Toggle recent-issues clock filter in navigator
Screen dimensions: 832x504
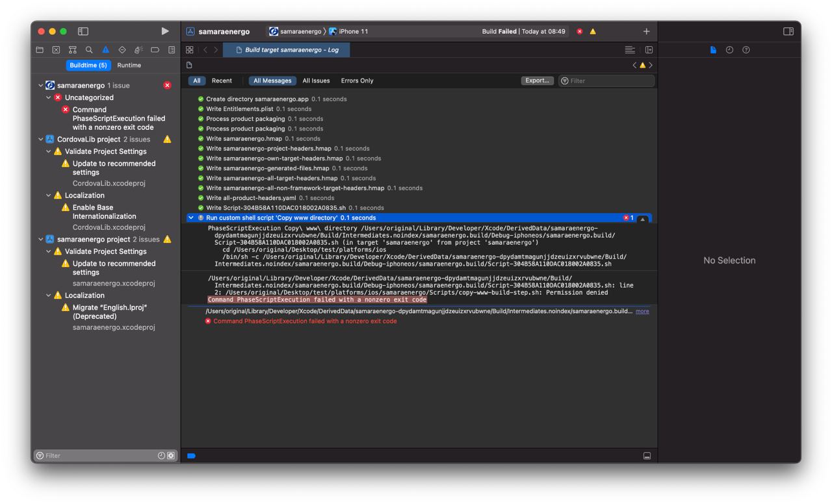(x=161, y=455)
